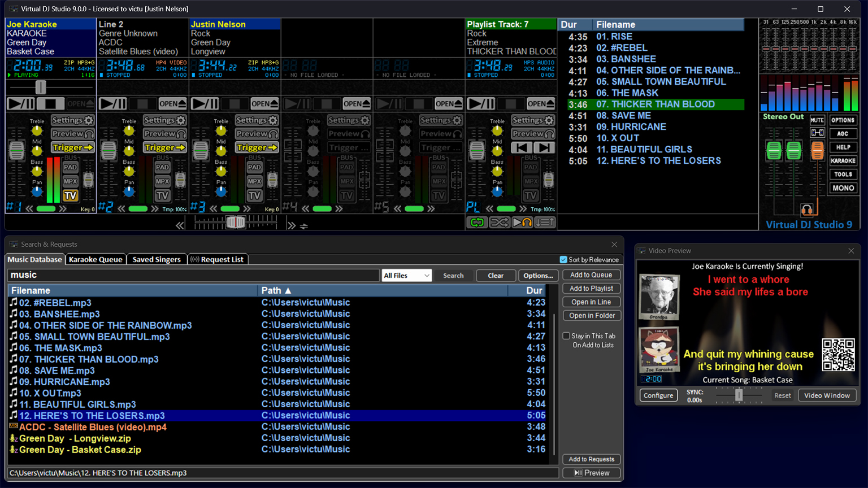Toggle MPX on deck #2
Screen dimensions: 868x488
point(163,181)
